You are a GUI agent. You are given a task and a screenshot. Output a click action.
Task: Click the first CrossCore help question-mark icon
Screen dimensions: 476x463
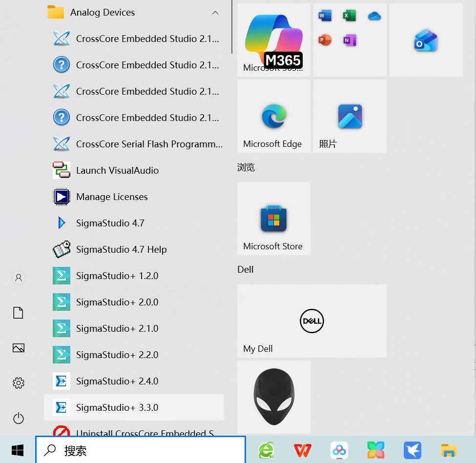62,64
